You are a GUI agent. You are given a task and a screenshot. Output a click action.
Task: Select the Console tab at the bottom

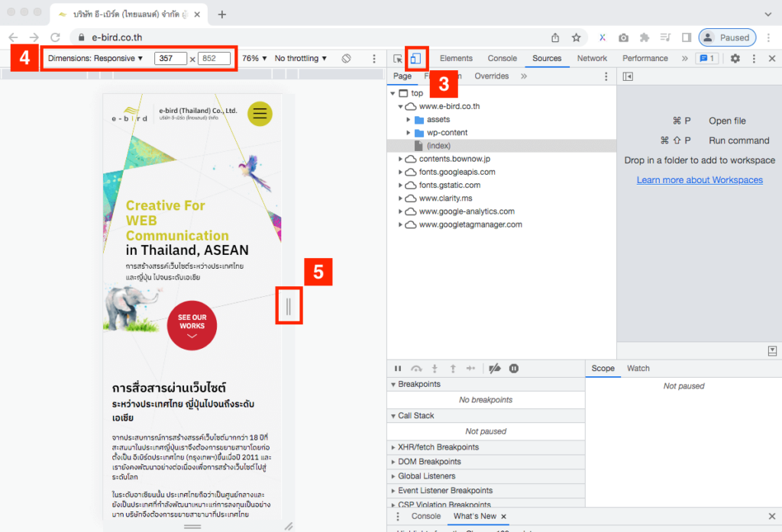tap(425, 516)
